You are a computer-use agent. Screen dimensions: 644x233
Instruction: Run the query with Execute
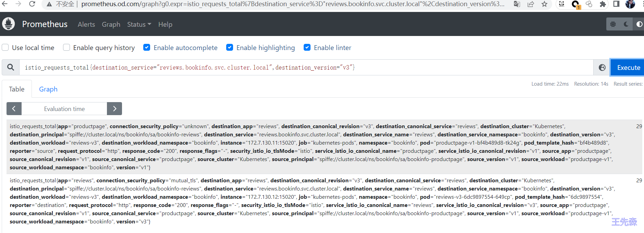pos(628,68)
